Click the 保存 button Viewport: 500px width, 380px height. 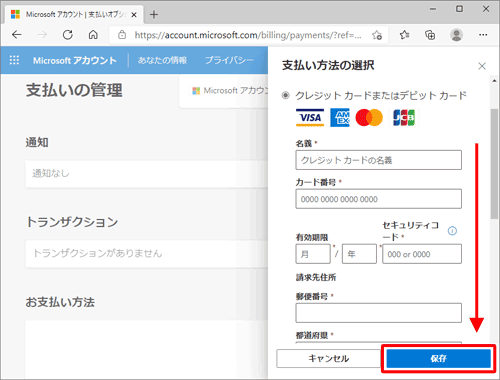pyautogui.click(x=438, y=359)
